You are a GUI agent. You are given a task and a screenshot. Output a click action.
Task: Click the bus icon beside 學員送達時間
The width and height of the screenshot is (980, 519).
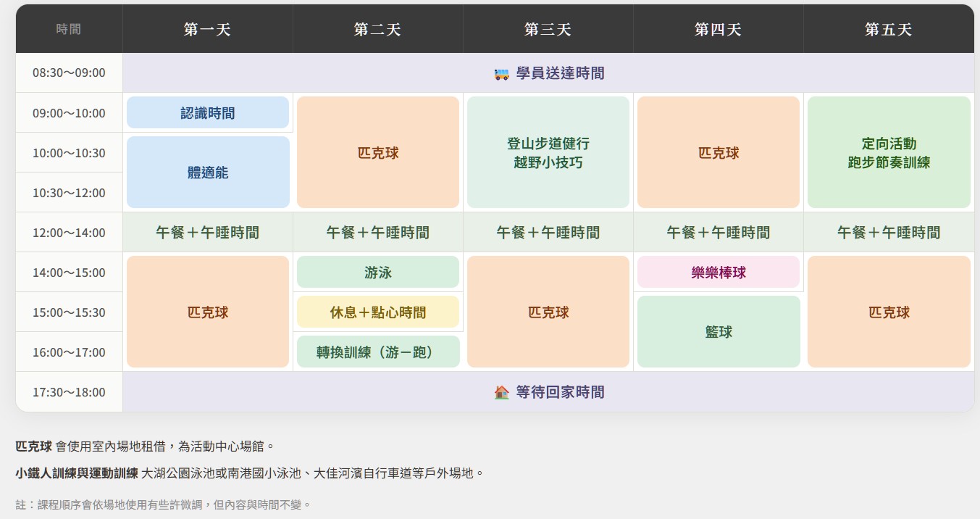(501, 74)
